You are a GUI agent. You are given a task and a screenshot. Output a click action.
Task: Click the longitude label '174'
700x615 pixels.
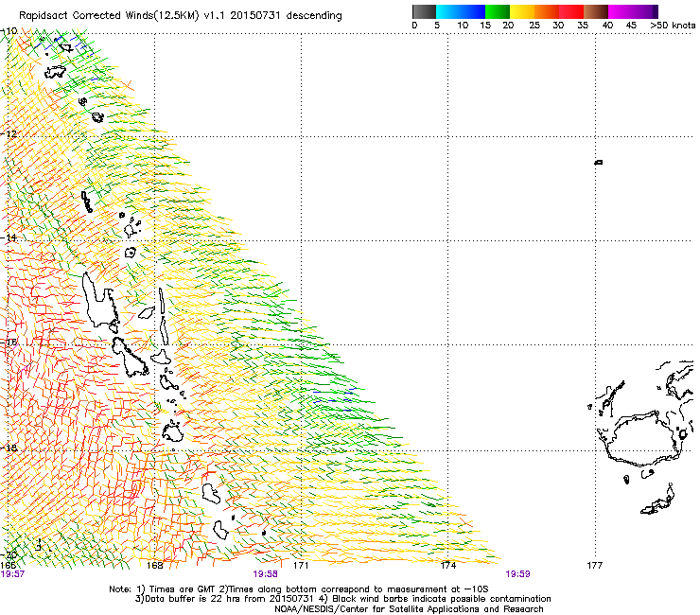(x=448, y=566)
